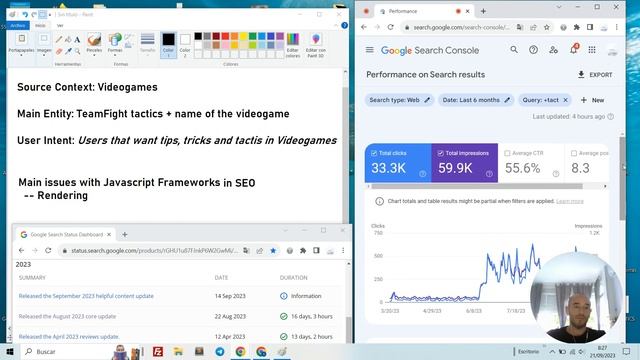Open the FileZilla taskbar icon
This screenshot has height=360, width=640.
pos(158,351)
